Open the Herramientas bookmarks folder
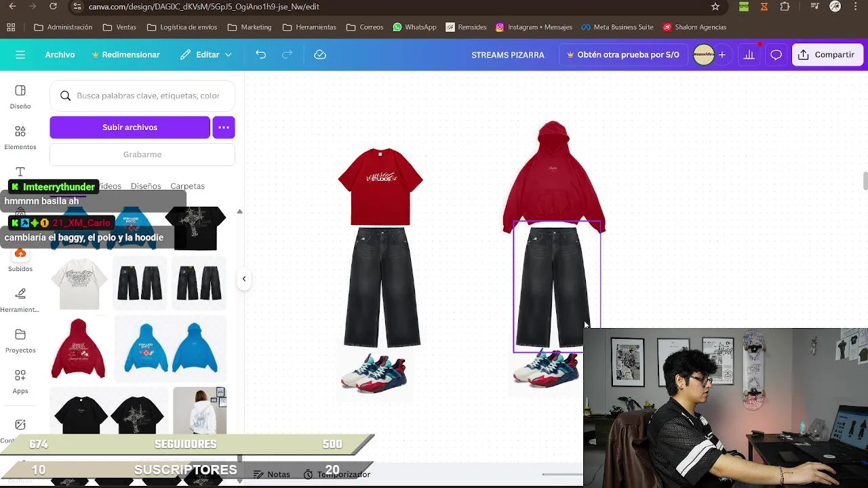Screen dimensions: 868x488 click(309, 27)
